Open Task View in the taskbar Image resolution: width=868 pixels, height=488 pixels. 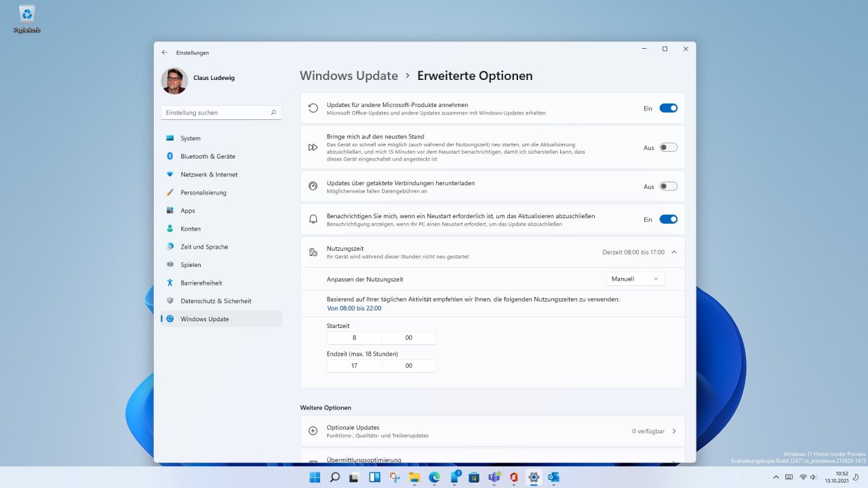tap(355, 477)
